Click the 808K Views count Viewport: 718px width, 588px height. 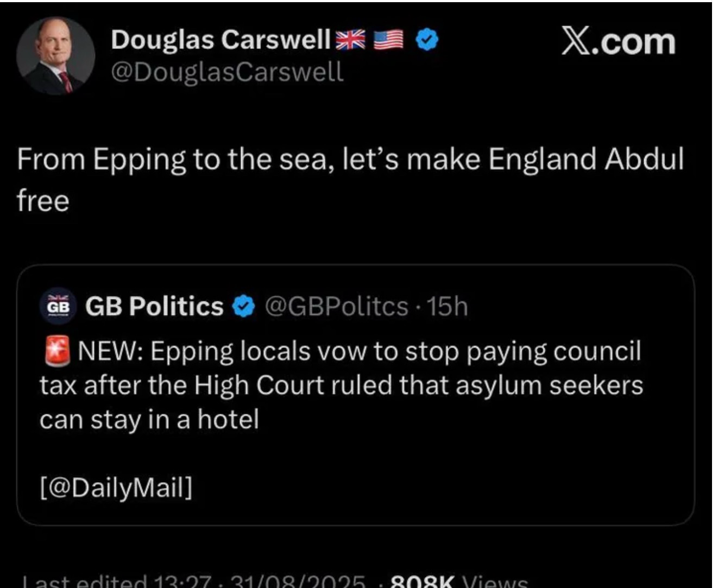pos(459,582)
